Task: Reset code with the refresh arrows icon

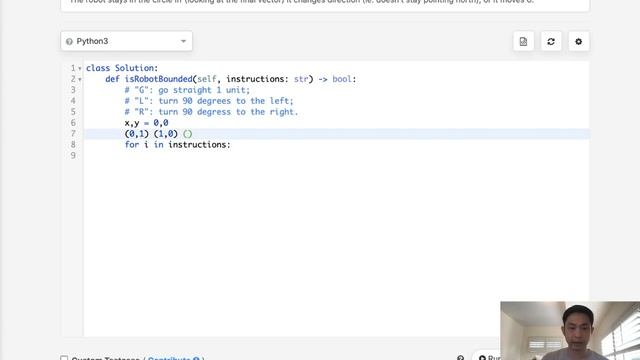Action: 551,42
